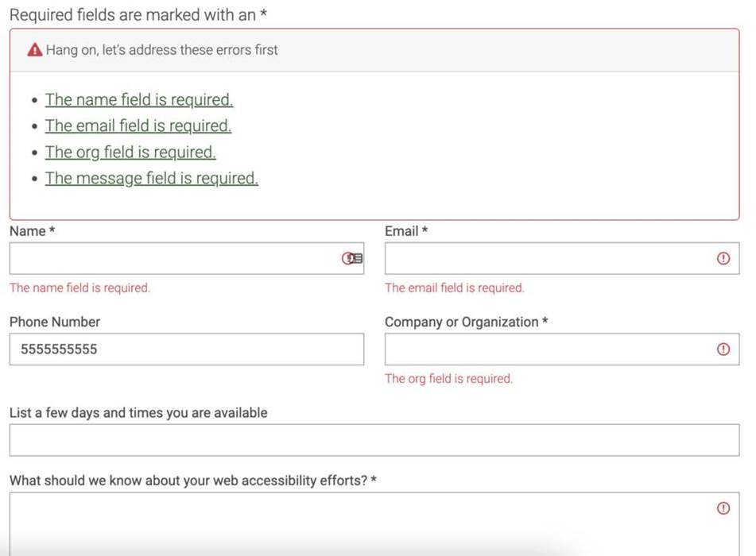Click the days and times availability input
756x556 pixels.
coord(374,439)
